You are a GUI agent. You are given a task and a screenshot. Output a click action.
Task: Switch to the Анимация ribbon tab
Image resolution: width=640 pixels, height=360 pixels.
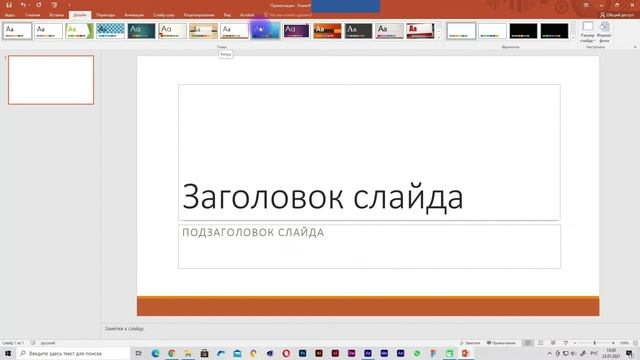pyautogui.click(x=134, y=15)
